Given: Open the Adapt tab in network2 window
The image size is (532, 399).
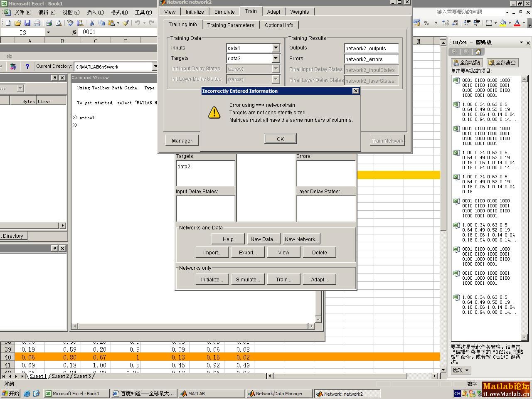Looking at the screenshot, I should tap(273, 12).
